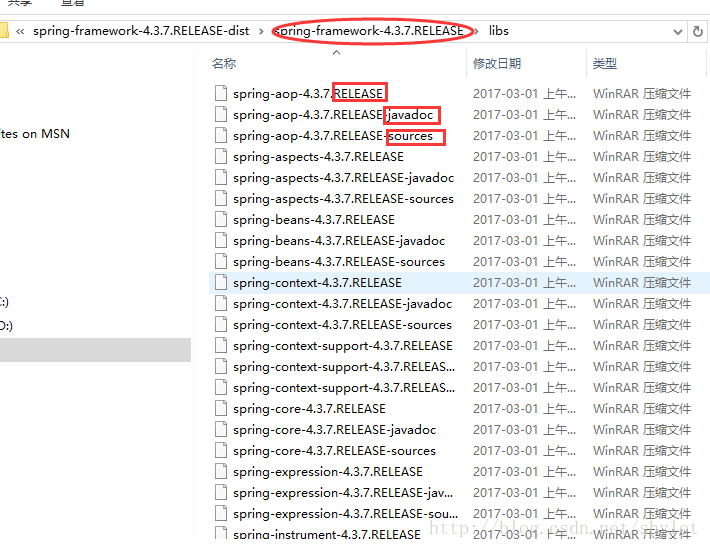The image size is (710, 548).
Task: Click file icon next to spring-aop-4.3.7.RELEASE-javadoc
Action: tap(221, 115)
